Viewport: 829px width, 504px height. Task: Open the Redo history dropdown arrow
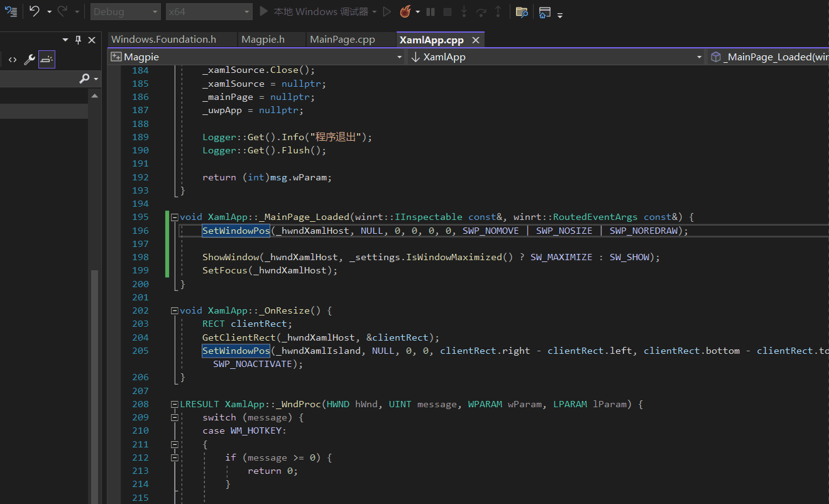(77, 12)
